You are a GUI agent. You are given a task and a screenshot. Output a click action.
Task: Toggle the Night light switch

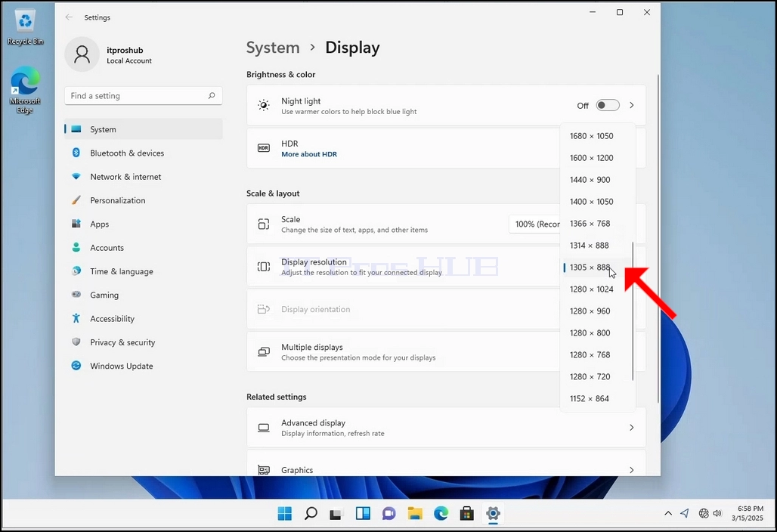pyautogui.click(x=608, y=105)
